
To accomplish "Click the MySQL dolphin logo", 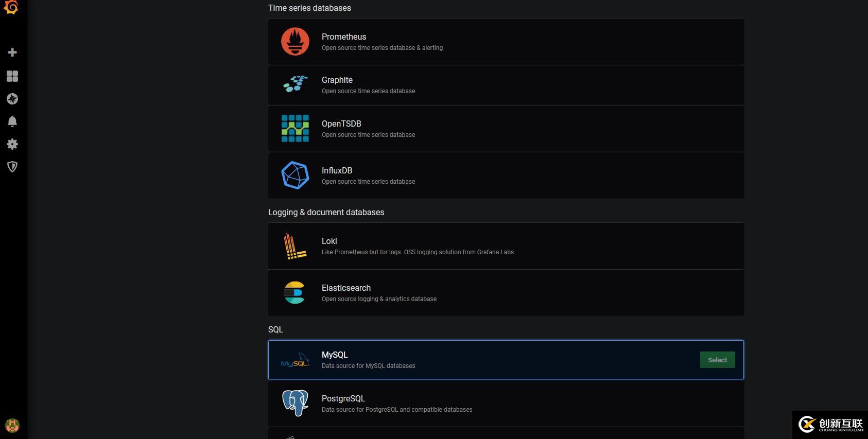I will point(295,360).
